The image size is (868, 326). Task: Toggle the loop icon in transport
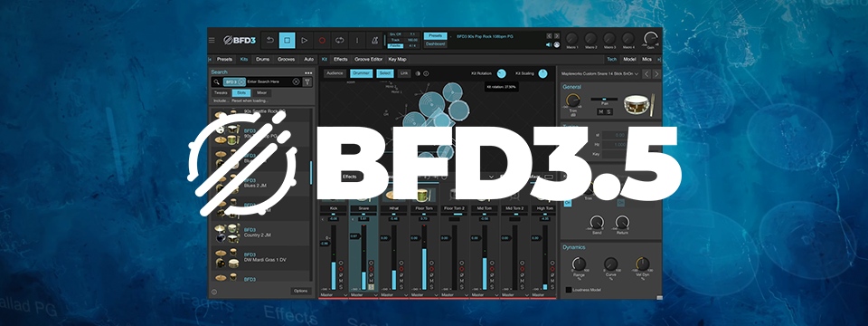coord(339,40)
